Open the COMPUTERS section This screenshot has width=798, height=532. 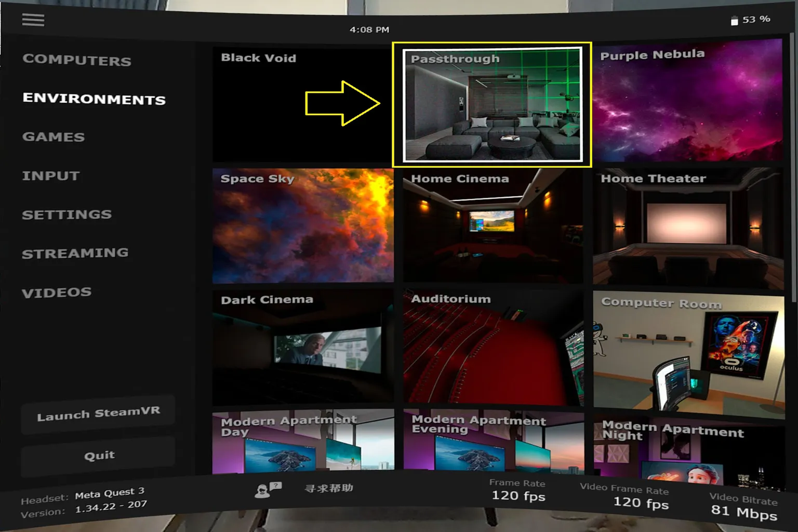pyautogui.click(x=77, y=60)
